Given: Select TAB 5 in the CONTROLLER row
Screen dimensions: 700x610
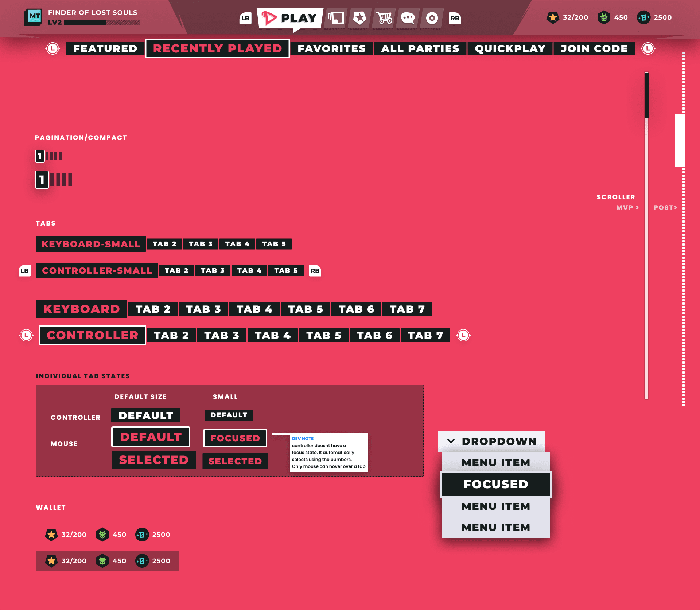Looking at the screenshot, I should [x=324, y=335].
